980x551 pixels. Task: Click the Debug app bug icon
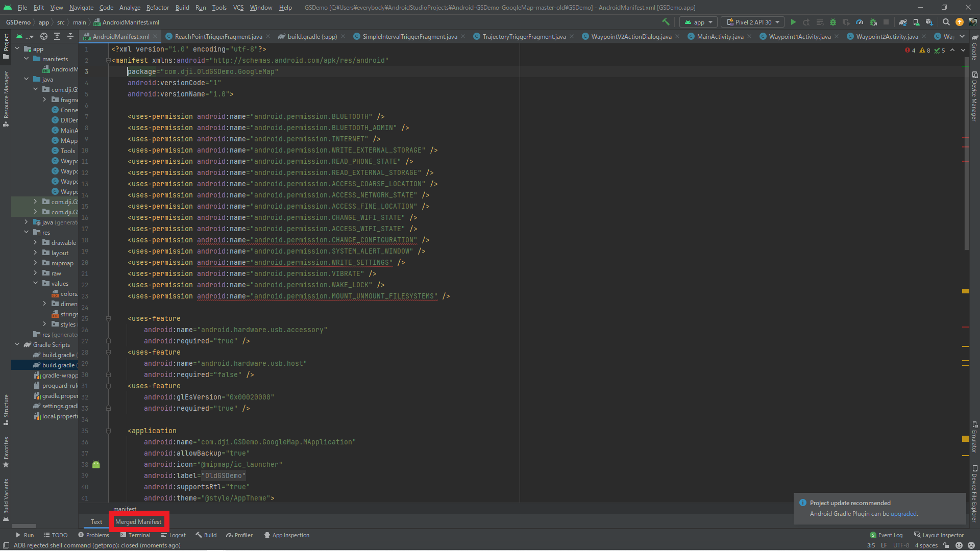833,22
